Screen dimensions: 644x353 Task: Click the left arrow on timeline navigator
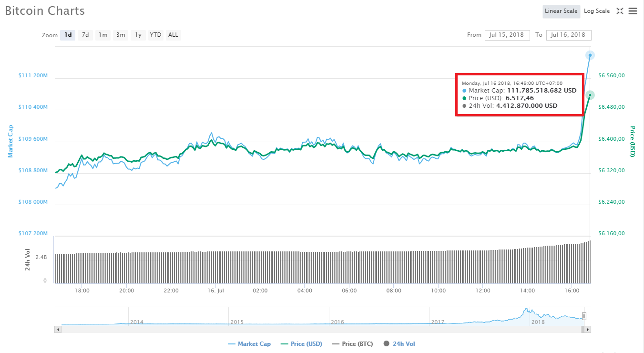[x=58, y=329]
